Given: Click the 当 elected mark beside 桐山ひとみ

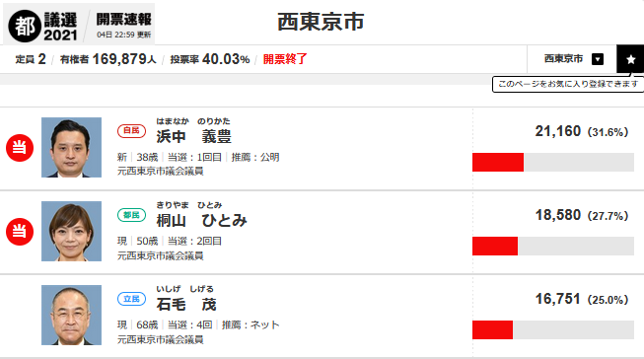Looking at the screenshot, I should point(20,232).
